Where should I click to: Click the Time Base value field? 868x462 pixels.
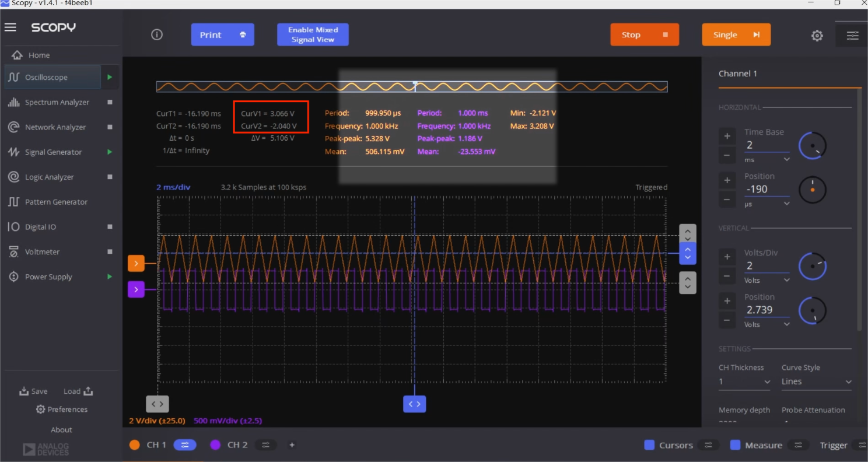click(x=766, y=145)
